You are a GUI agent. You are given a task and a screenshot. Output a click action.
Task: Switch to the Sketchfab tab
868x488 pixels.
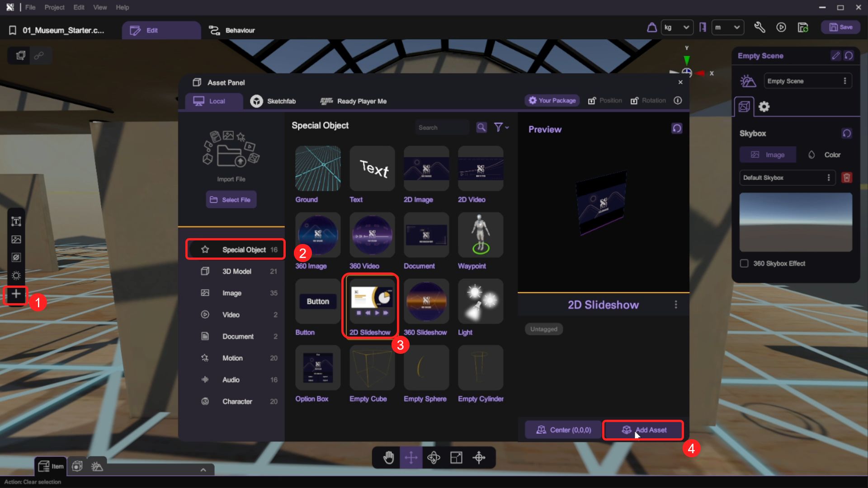(273, 101)
